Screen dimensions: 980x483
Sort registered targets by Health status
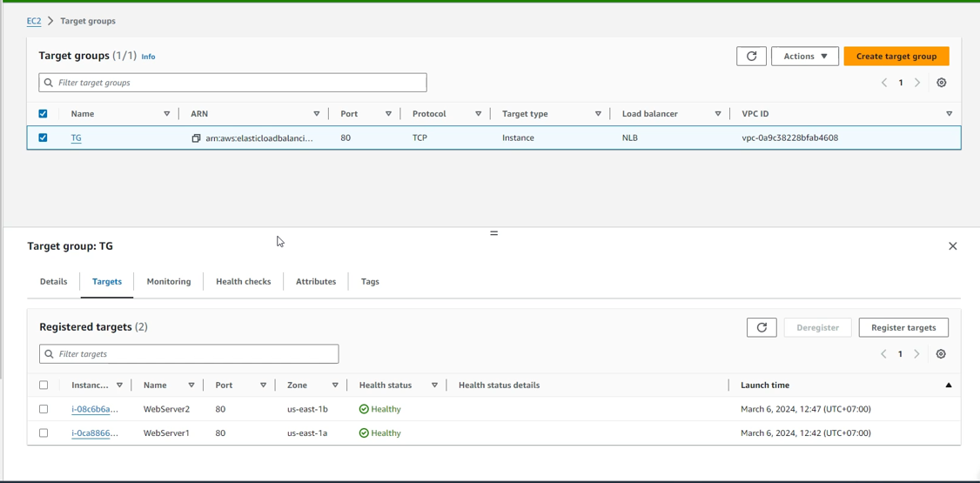[434, 386]
